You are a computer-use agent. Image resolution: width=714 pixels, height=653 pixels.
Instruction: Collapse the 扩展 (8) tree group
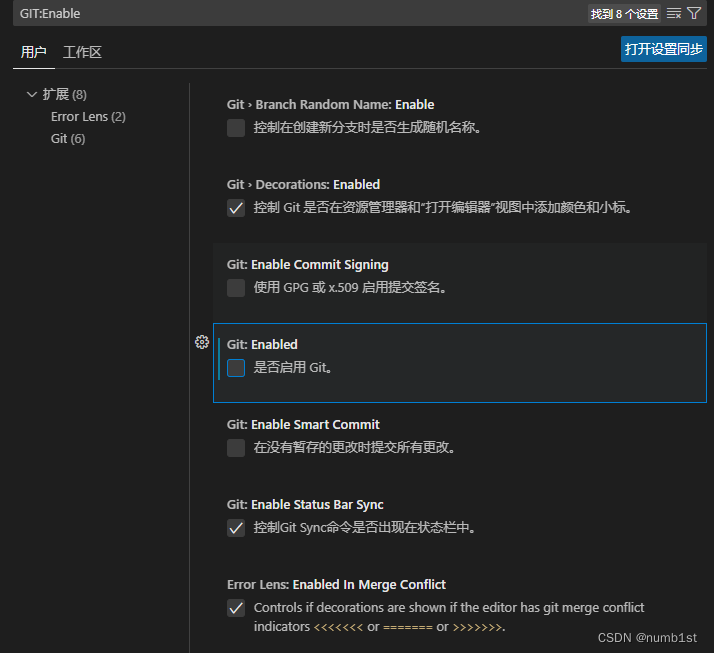pyautogui.click(x=32, y=95)
